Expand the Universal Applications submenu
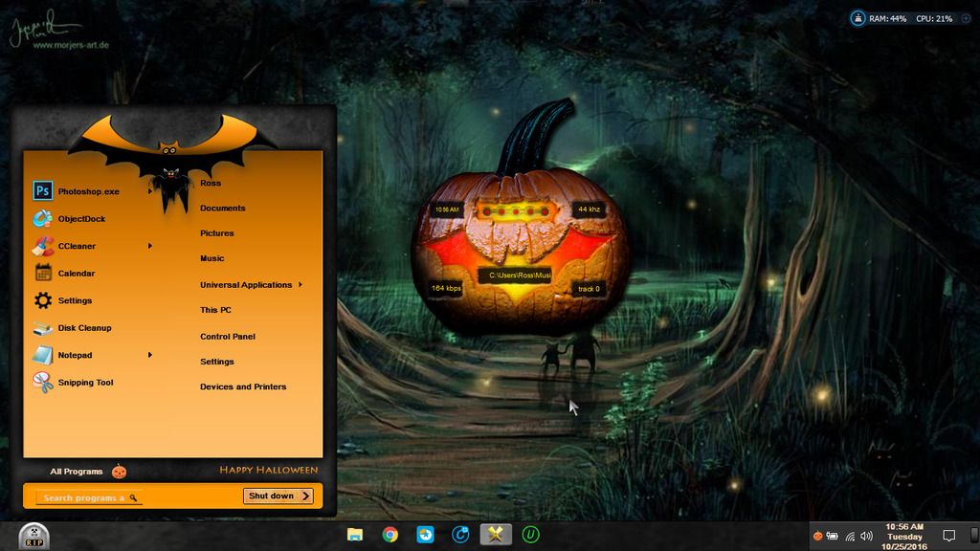This screenshot has height=551, width=980. pyautogui.click(x=301, y=284)
